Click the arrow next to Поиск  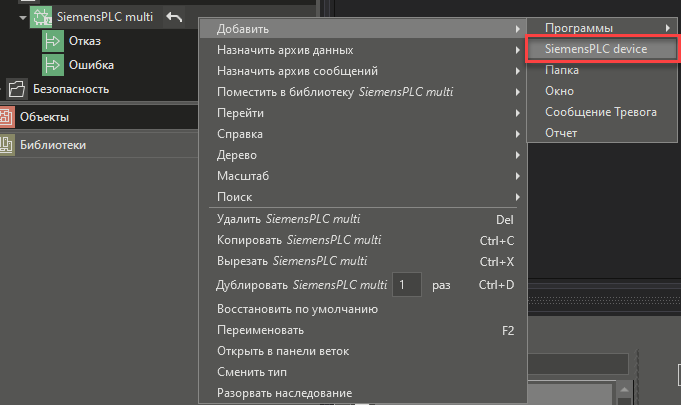coord(518,197)
